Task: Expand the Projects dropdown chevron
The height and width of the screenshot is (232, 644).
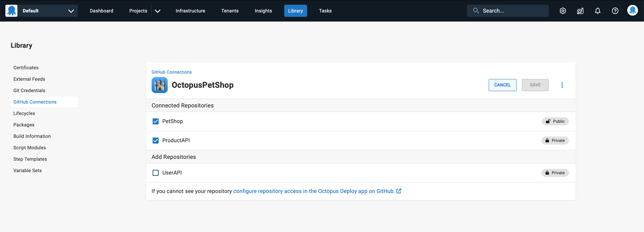Action: 157,11
